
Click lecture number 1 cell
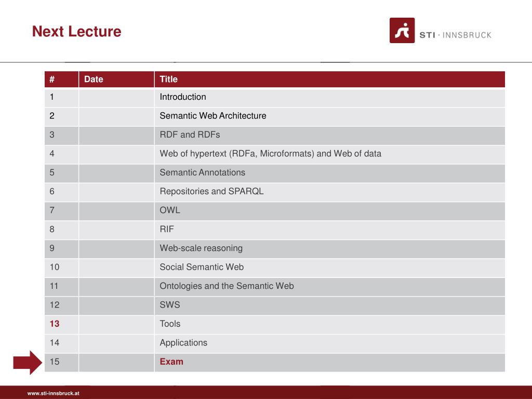pyautogui.click(x=61, y=98)
